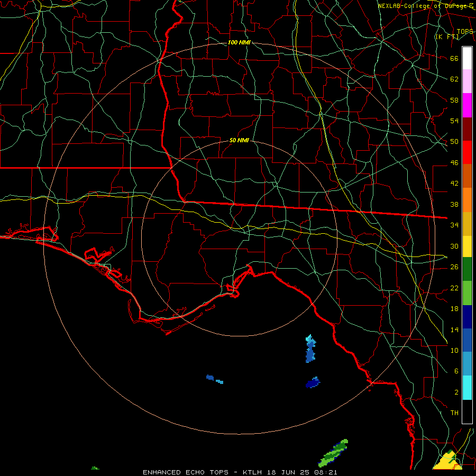Click legend value "38"
Image resolution: width=476 pixels, height=476 pixels.
tap(454, 204)
